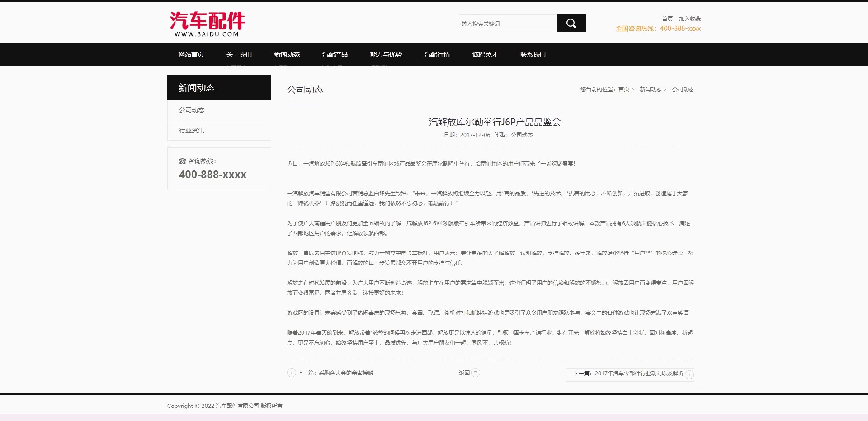Click the previous article arrow icon
The height and width of the screenshot is (421, 868).
pyautogui.click(x=292, y=373)
